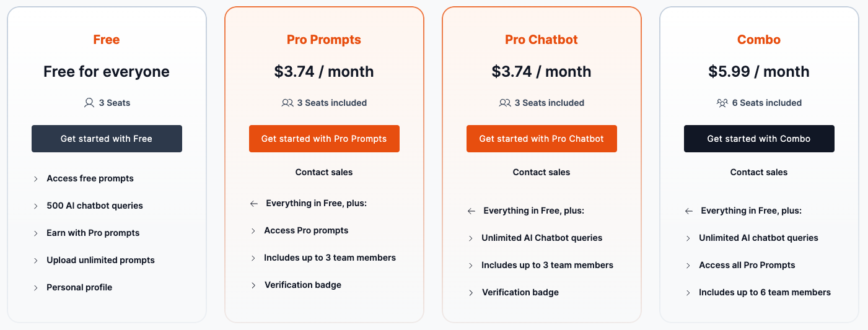Select Get started with Combo button
The width and height of the screenshot is (868, 330).
[759, 139]
